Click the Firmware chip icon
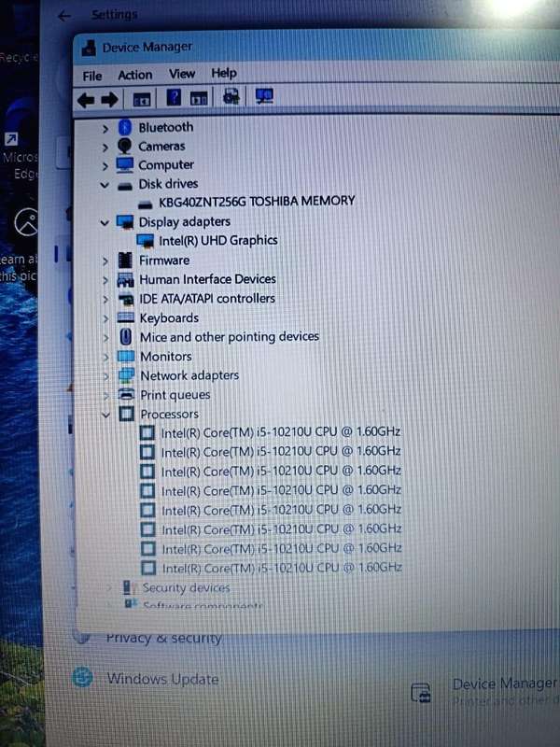The image size is (560, 747). (x=125, y=261)
